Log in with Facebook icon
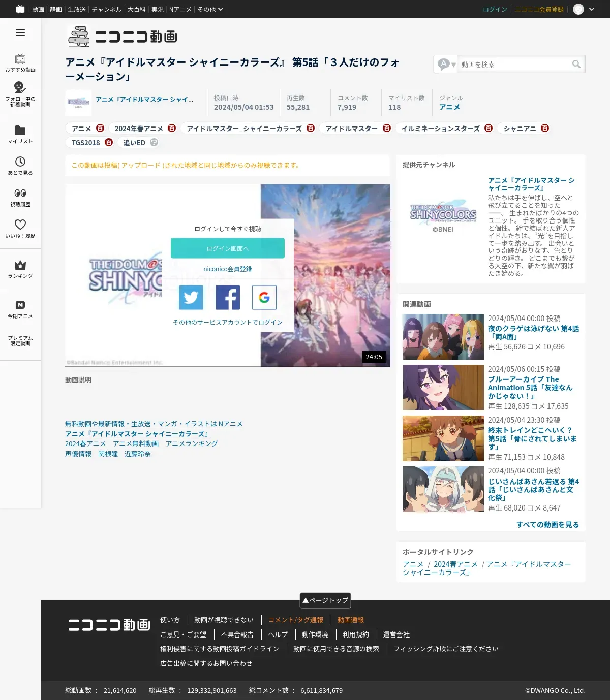The width and height of the screenshot is (610, 700). point(228,297)
